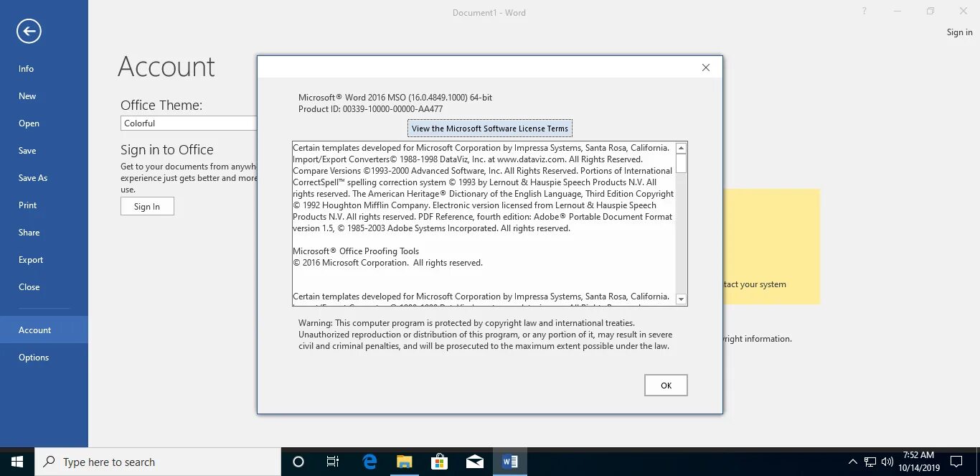The height and width of the screenshot is (476, 980).
Task: Click the Sign in to Office heading
Action: 167,149
